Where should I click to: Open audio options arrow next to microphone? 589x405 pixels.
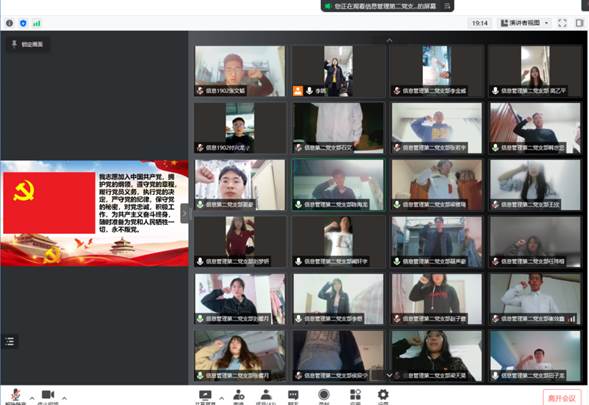(32, 398)
